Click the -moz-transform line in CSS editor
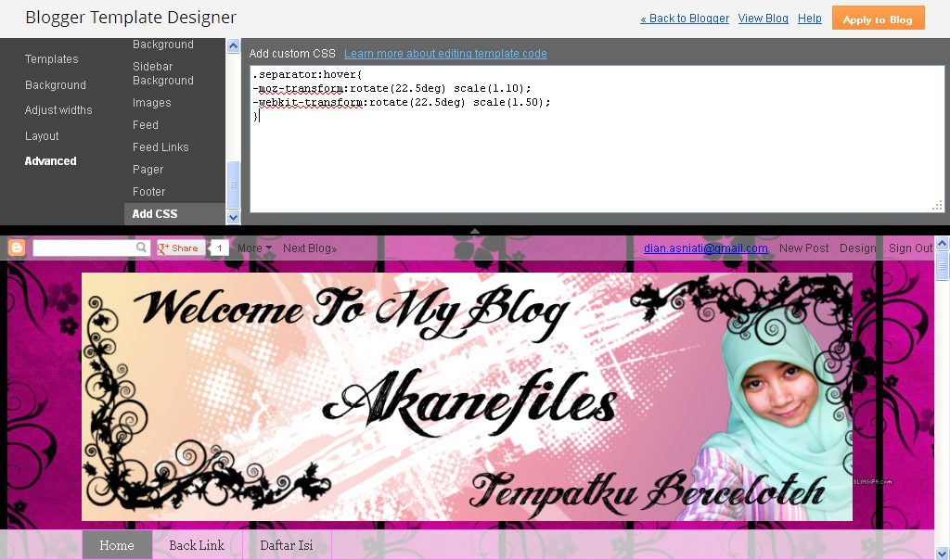This screenshot has width=950, height=560. (392, 88)
